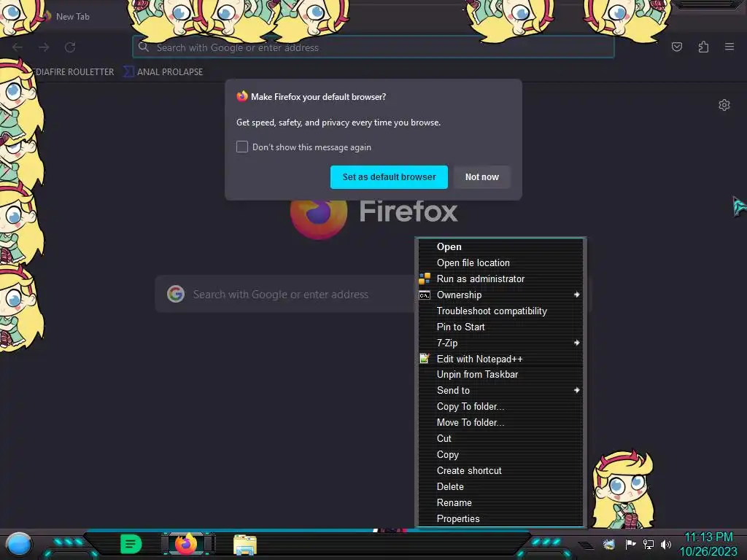The image size is (747, 560).
Task: Check 'Don't show this message again'
Action: click(242, 147)
